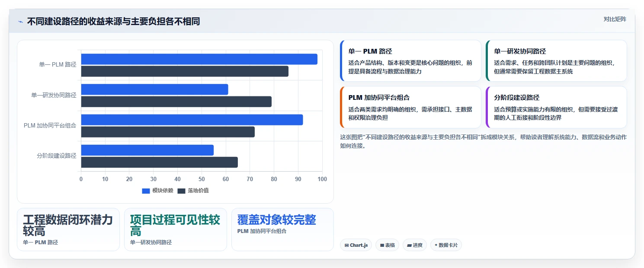644x268 pixels.
Task: Open the 单一研发协同路径 description card
Action: tap(556, 61)
